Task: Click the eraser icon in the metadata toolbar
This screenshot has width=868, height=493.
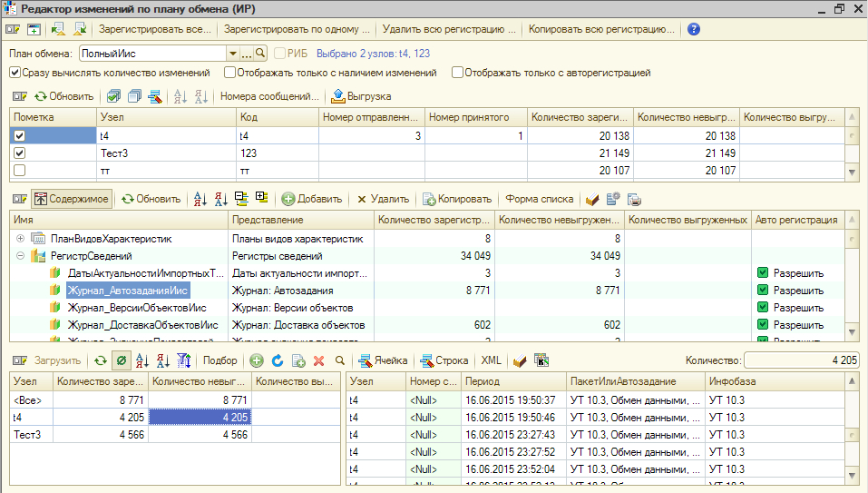Action: coord(592,199)
